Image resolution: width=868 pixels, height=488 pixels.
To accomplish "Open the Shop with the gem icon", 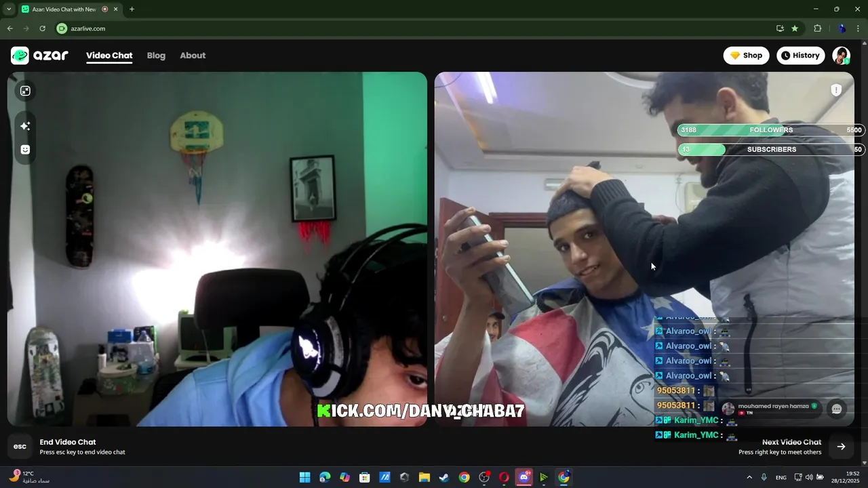I will tap(746, 56).
